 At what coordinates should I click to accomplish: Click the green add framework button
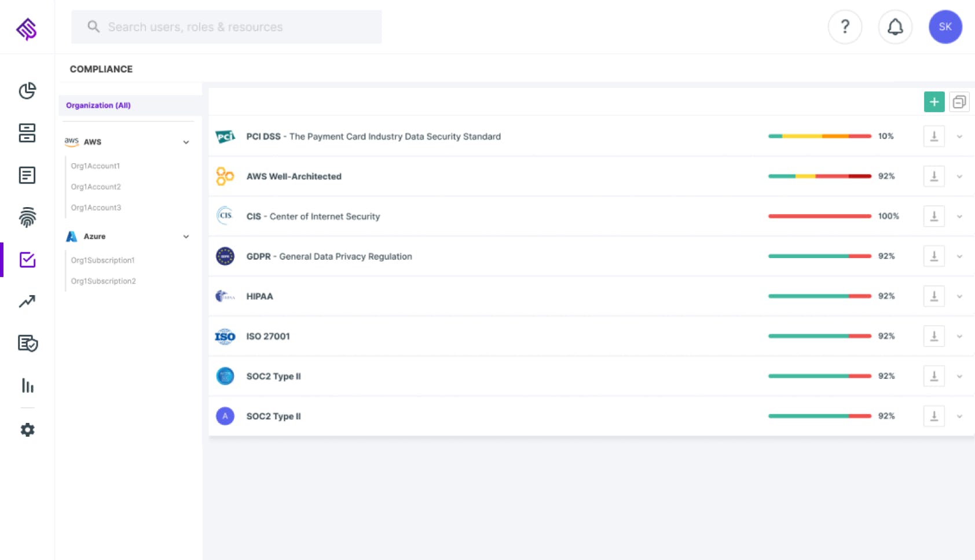[934, 102]
